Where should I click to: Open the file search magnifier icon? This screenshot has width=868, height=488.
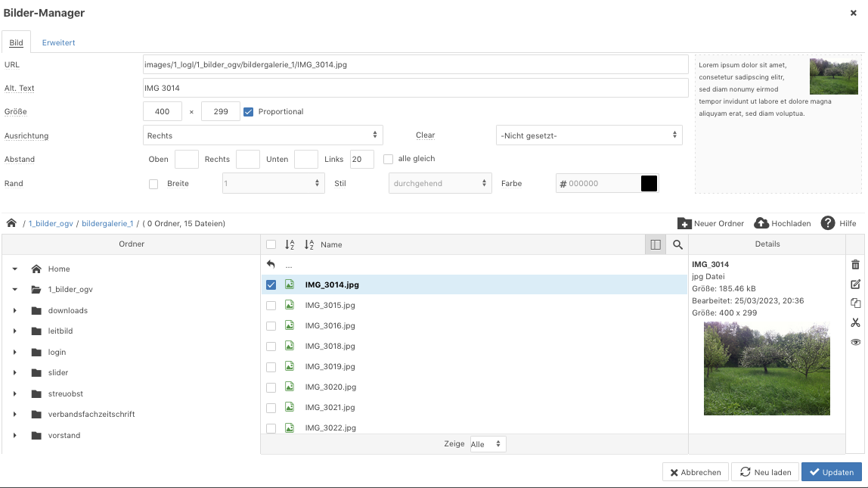pyautogui.click(x=677, y=244)
